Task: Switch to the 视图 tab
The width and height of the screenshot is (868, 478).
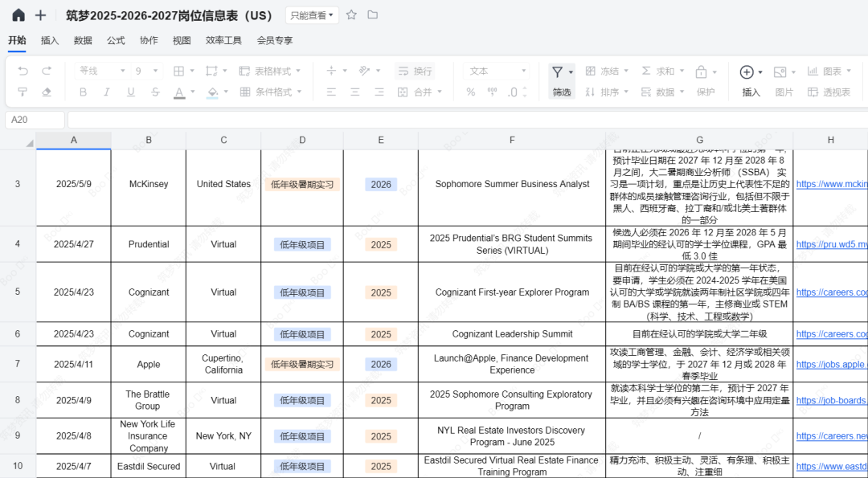Action: point(182,40)
